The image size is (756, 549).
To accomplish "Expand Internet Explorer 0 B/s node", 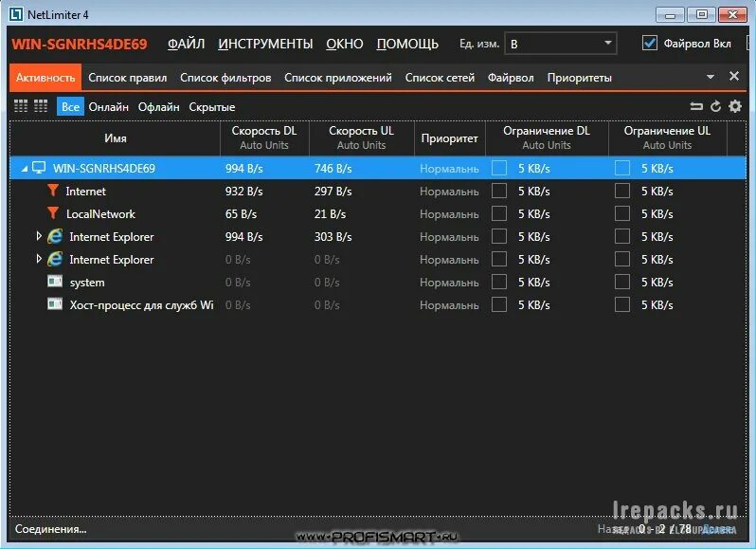I will (39, 259).
